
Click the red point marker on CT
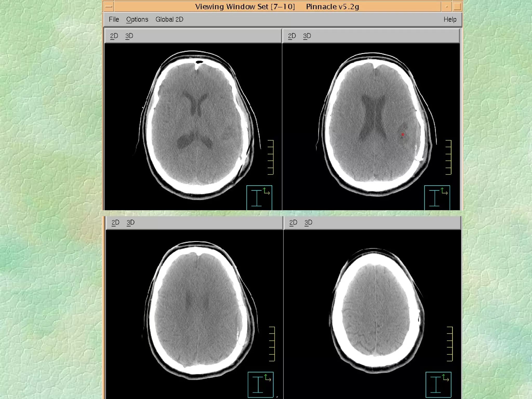[403, 135]
